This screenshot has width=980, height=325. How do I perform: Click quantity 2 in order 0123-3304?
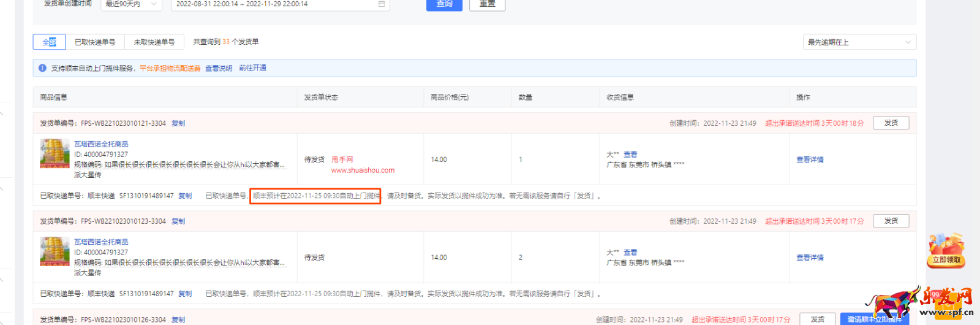tap(521, 258)
